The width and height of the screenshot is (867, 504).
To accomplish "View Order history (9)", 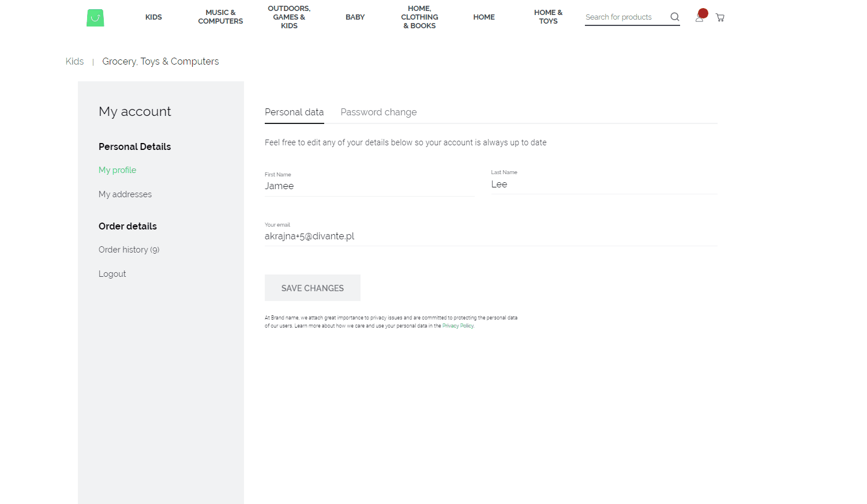I will (x=129, y=249).
